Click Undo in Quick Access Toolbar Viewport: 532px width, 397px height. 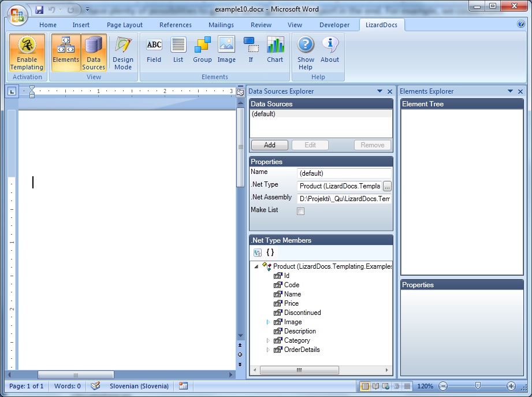(x=52, y=9)
